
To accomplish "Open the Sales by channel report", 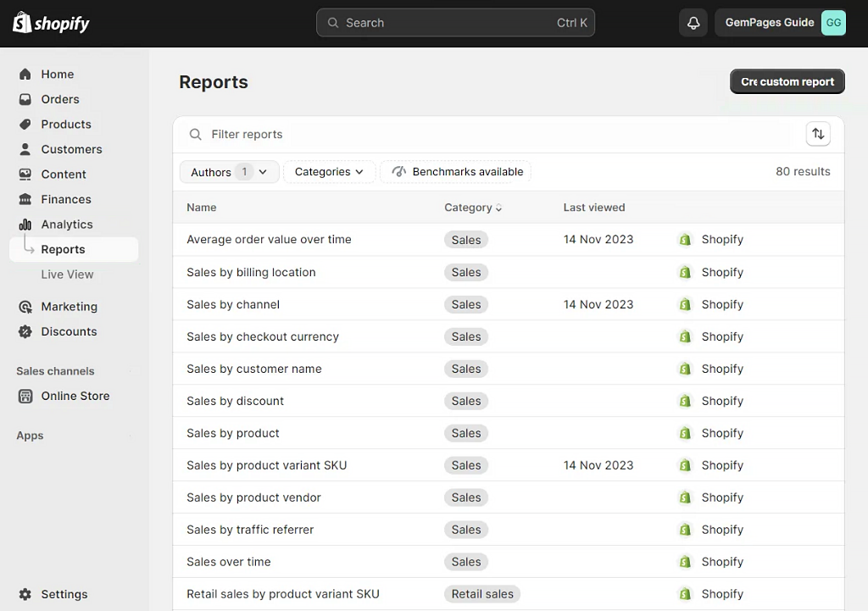I will 232,304.
